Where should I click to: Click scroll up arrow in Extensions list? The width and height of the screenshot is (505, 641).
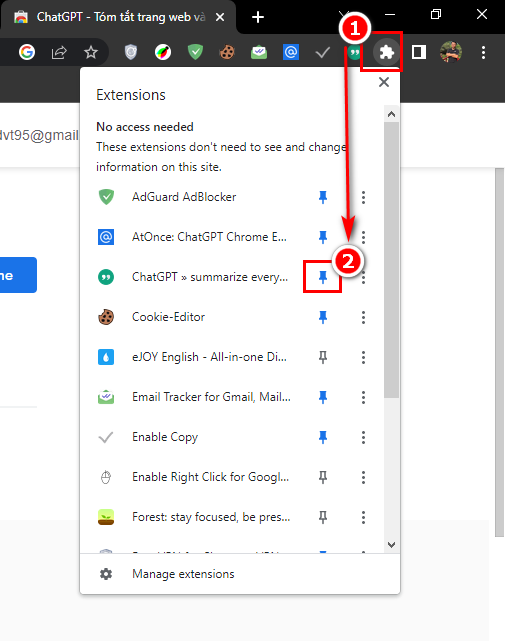[x=391, y=114]
